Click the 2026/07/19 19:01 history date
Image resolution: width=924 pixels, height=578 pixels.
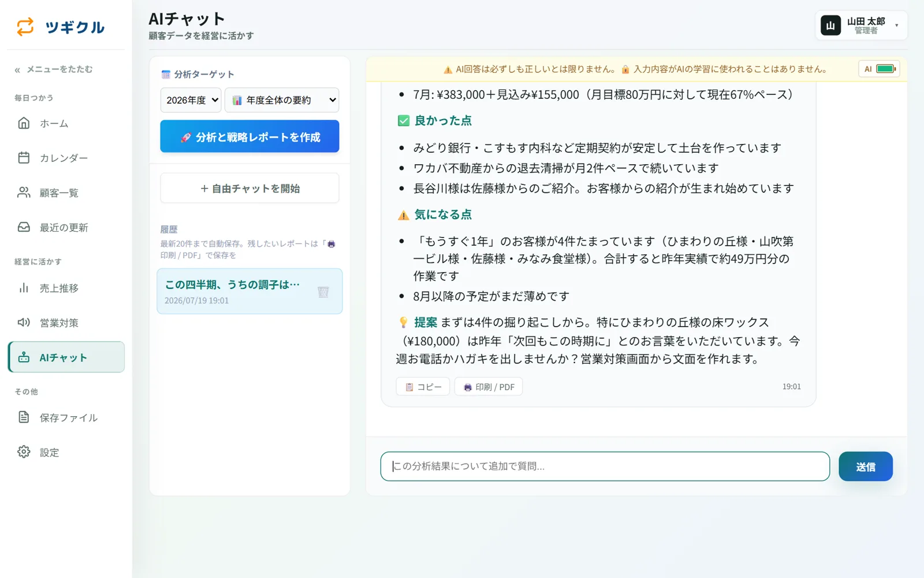click(x=196, y=301)
